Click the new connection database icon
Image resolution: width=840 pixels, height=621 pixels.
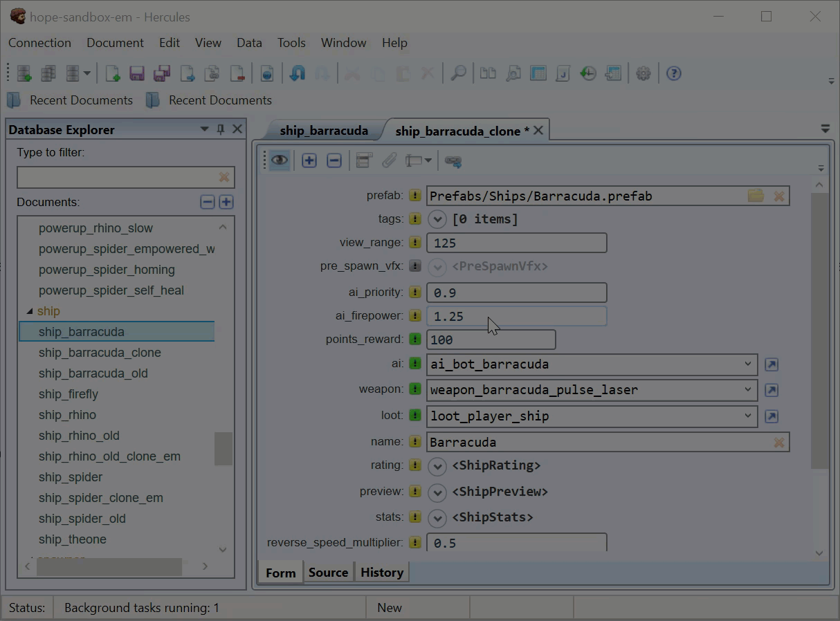coord(24,73)
